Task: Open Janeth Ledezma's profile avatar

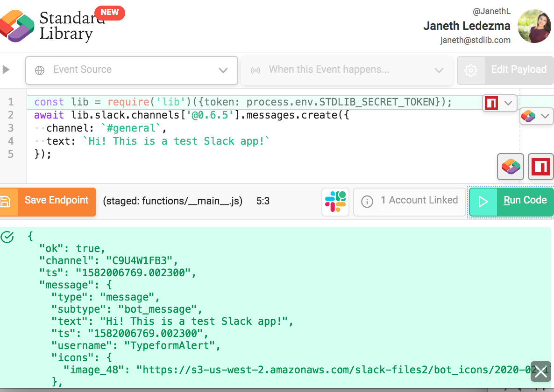Action: [x=534, y=26]
